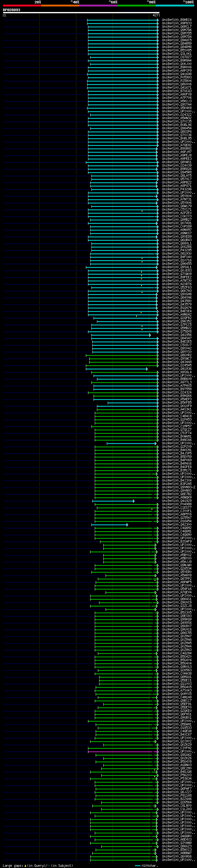Screen dimensions: 197x868
Task: Open label UniRef100_B3M171
Action: pos(176,470)
